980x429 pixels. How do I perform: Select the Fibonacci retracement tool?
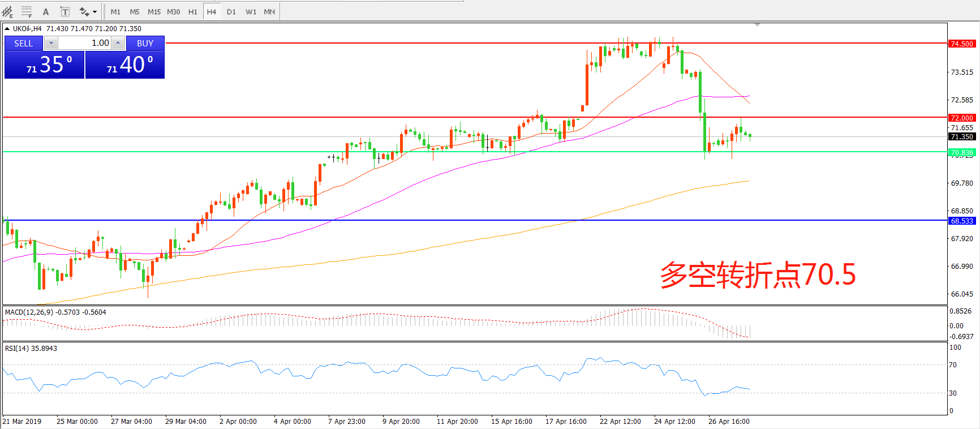tap(27, 11)
